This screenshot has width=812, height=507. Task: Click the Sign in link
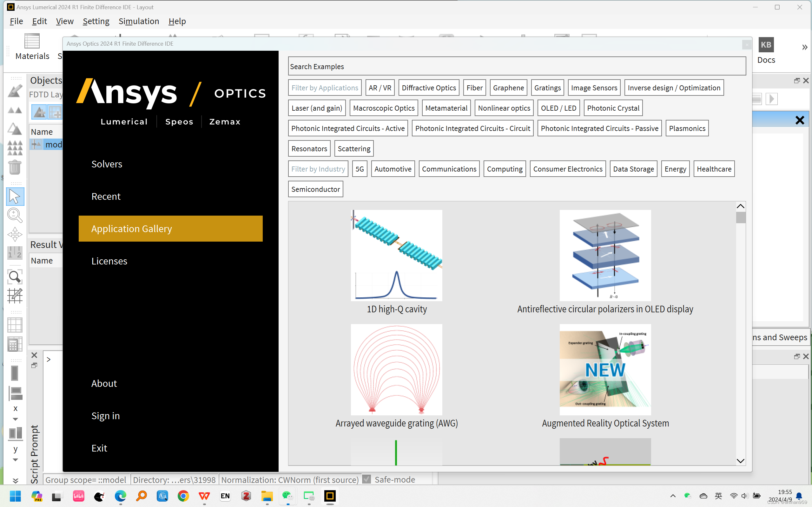click(x=105, y=416)
